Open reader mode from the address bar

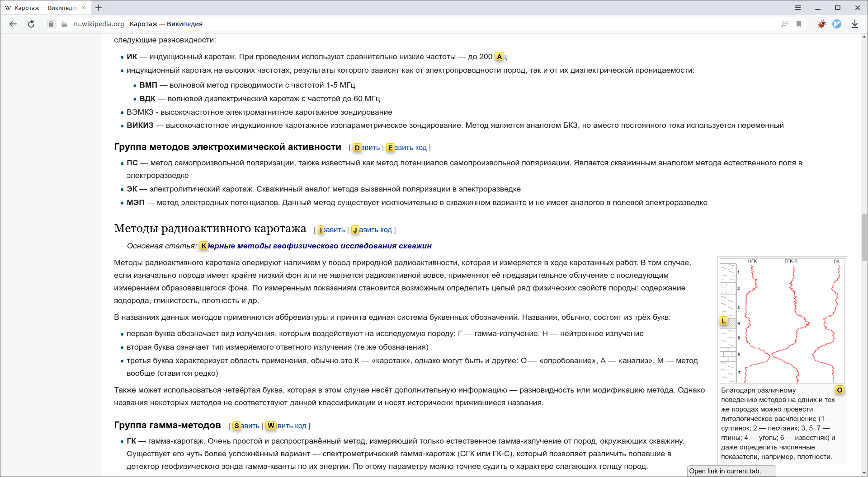64,24
